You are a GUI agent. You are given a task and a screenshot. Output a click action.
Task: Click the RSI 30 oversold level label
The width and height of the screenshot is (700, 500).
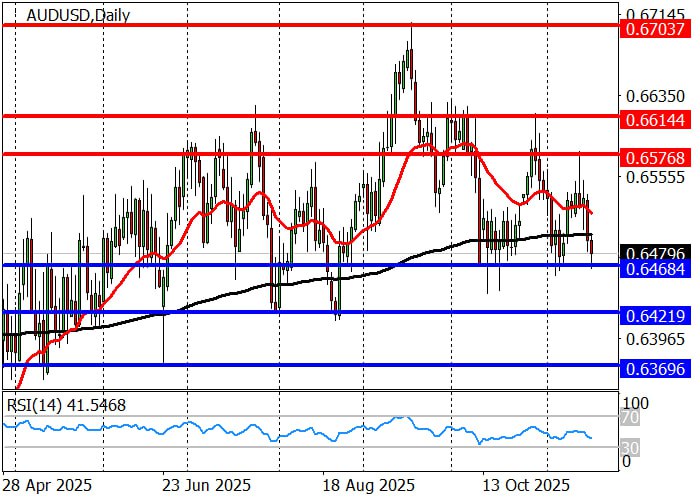point(630,446)
